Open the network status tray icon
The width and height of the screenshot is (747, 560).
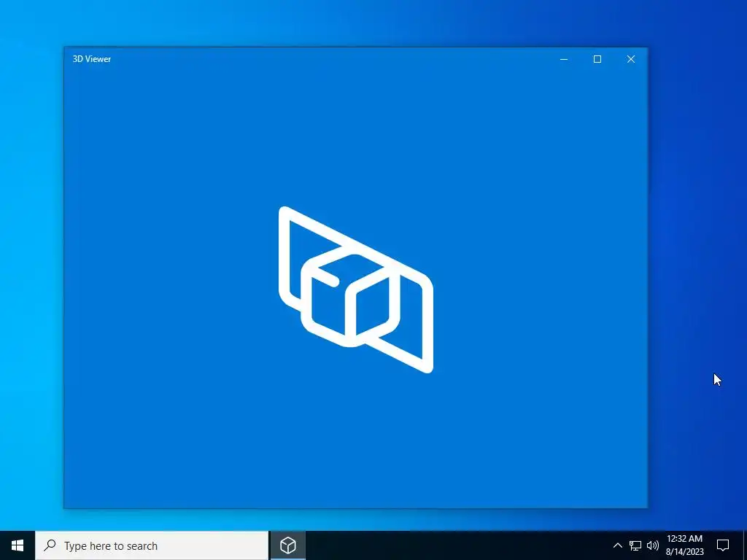635,545
